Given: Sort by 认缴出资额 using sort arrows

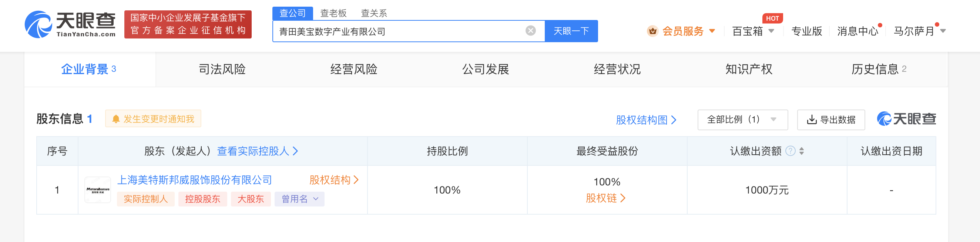Looking at the screenshot, I should pyautogui.click(x=801, y=151).
